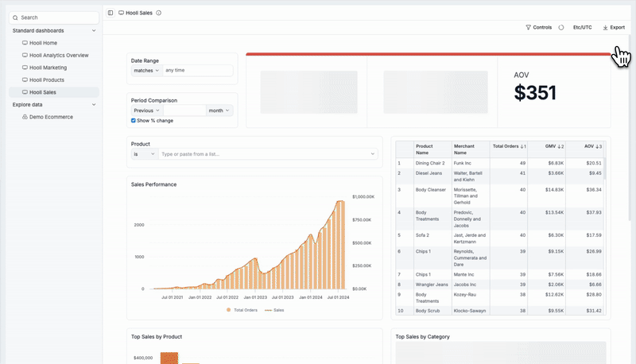The width and height of the screenshot is (636, 364).
Task: Click the refresh spinner icon in toolbar
Action: point(561,27)
